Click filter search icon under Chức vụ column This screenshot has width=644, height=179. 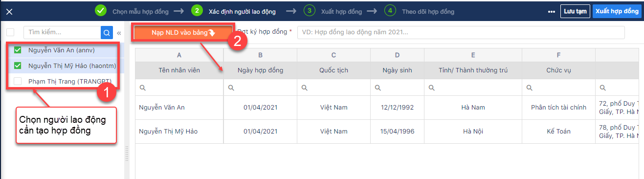[x=530, y=88]
